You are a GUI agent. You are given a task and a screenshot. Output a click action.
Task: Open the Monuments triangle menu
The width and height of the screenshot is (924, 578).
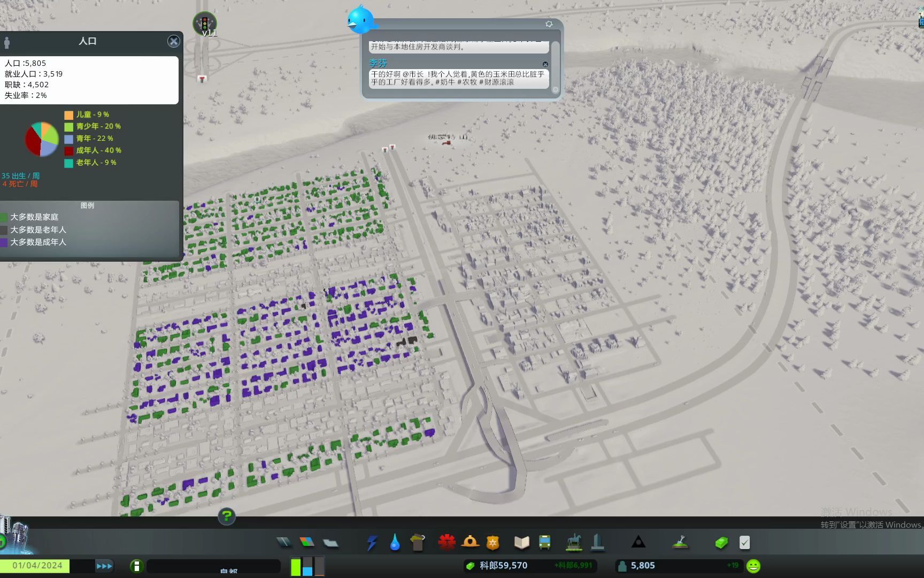pyautogui.click(x=638, y=543)
